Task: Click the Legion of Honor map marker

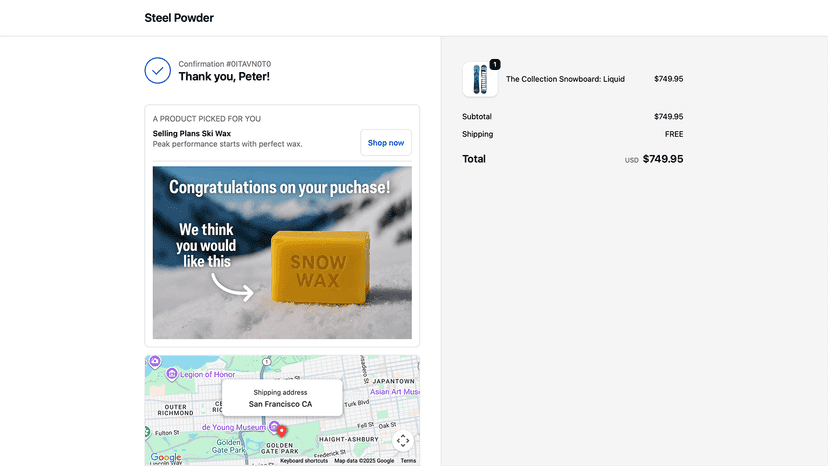Action: (x=172, y=374)
